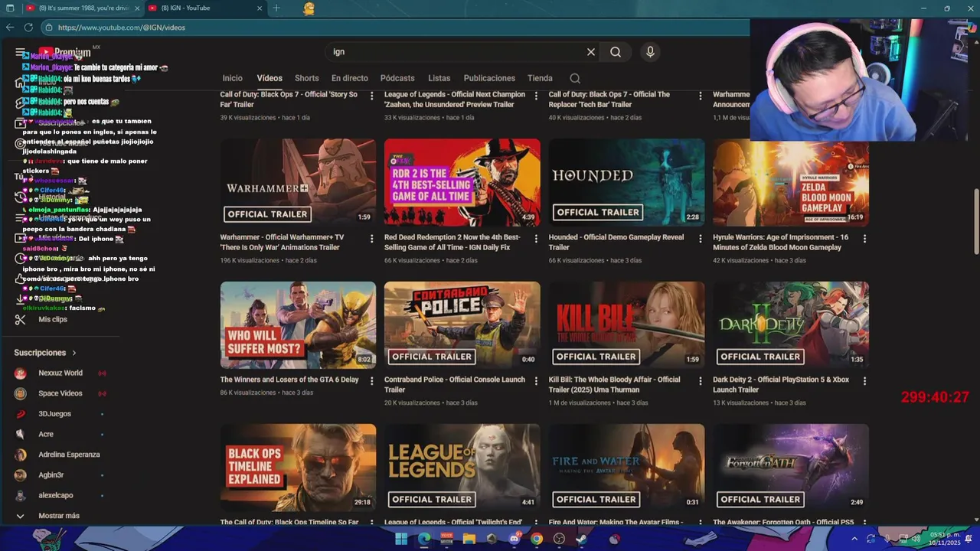Switch to the Publicaciones tab
The width and height of the screenshot is (980, 551).
489,78
